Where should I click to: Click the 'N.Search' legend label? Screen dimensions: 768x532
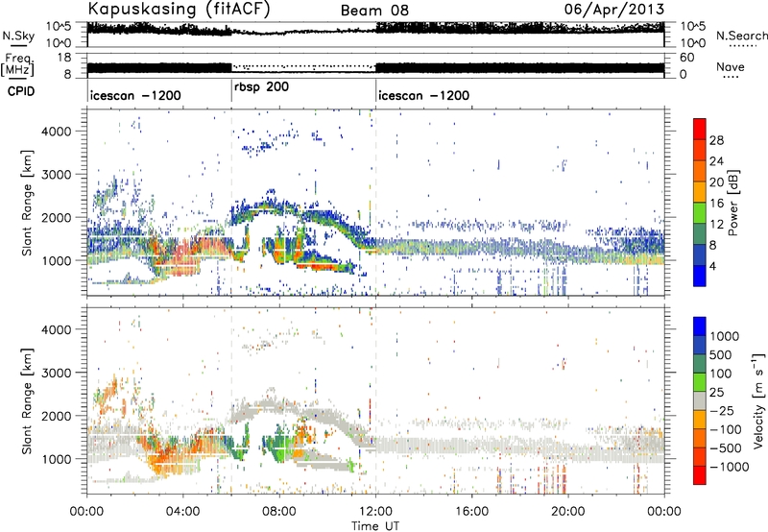[x=742, y=36]
